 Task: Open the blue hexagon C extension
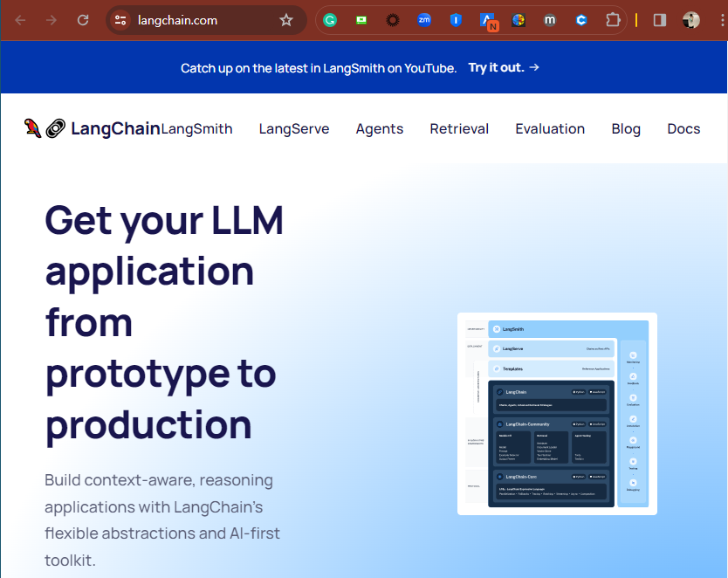point(581,20)
